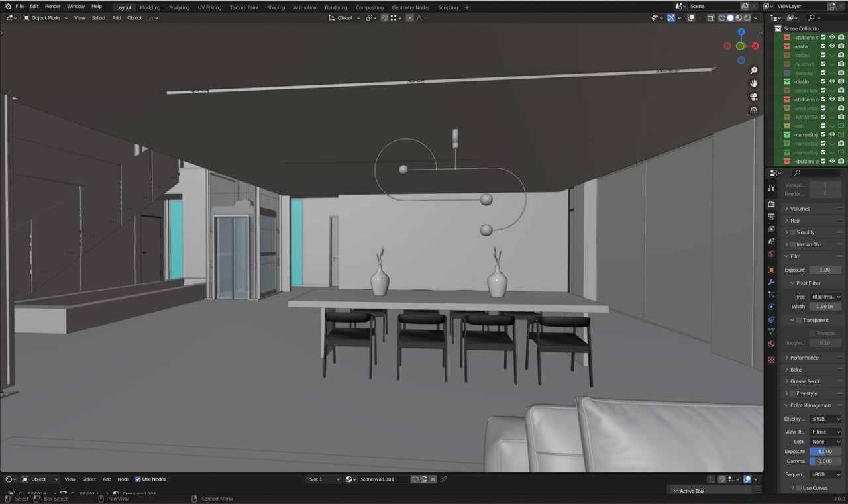The width and height of the screenshot is (848, 504).
Task: Open the Object Mode dropdown in viewport header
Action: [x=45, y=18]
